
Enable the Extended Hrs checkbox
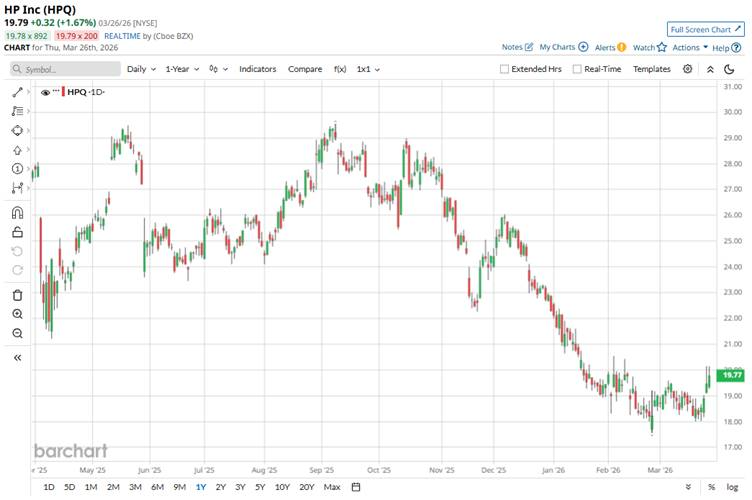tap(505, 69)
